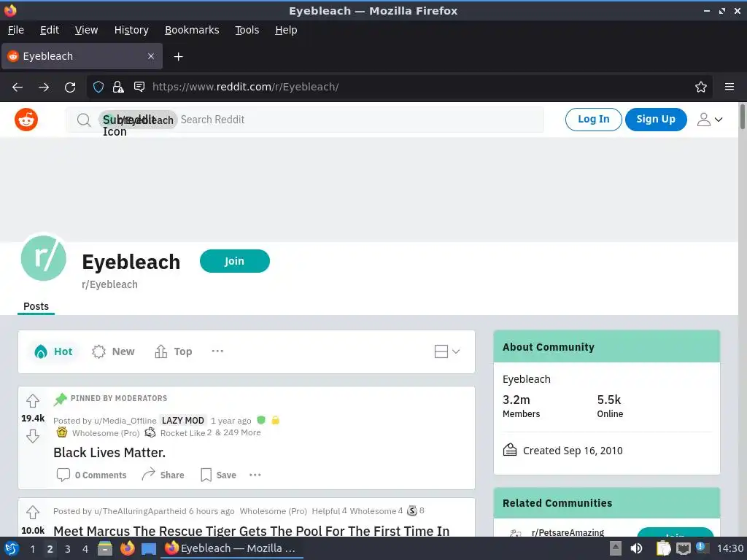This screenshot has width=747, height=560.
Task: Open the volume control in system tray
Action: pos(636,548)
